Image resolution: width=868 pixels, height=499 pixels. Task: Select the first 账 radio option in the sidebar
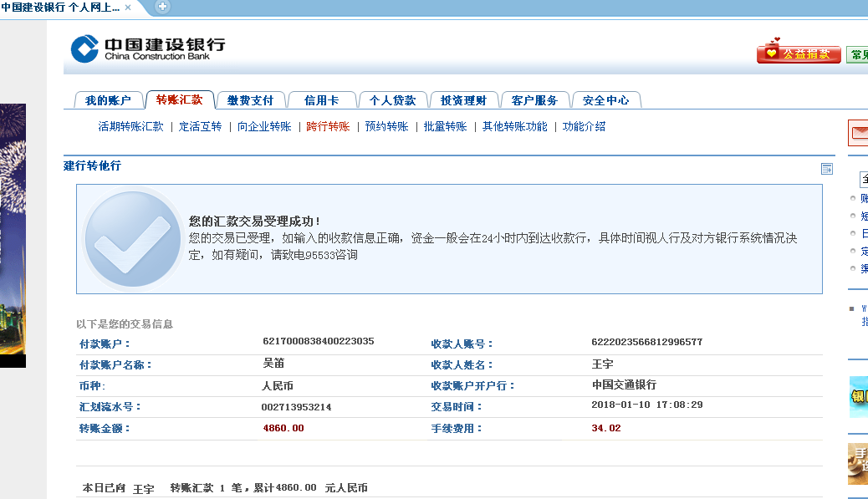point(852,199)
